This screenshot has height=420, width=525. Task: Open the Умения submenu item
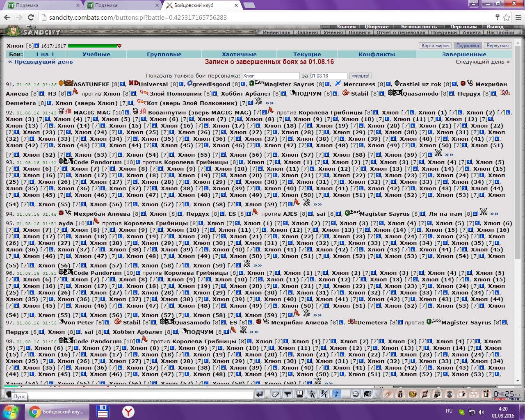333,32
